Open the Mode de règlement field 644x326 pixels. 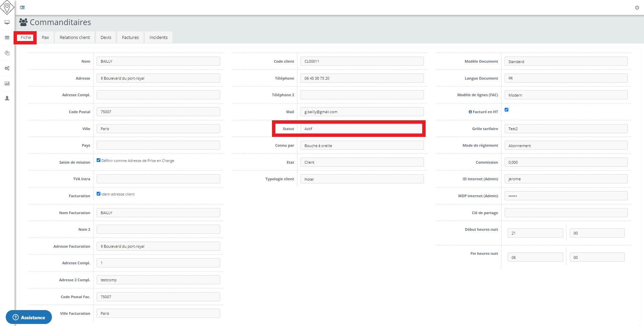click(x=566, y=145)
